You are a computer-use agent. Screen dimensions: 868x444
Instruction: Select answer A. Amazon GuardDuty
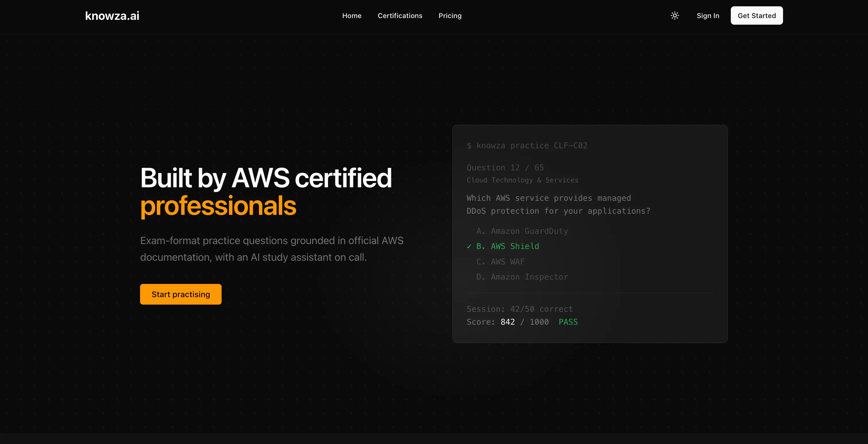522,231
